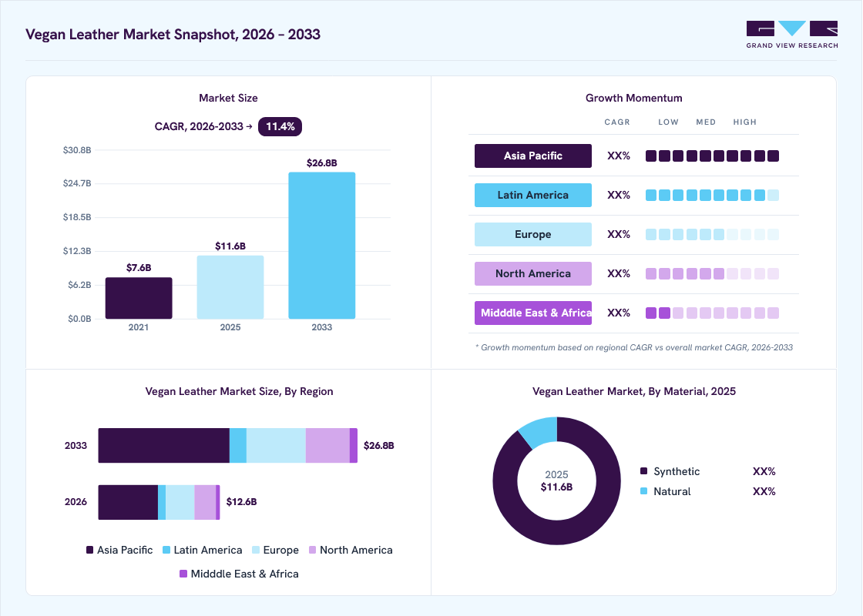
Task: Click the Europe XX% CAGR value
Action: tap(619, 234)
